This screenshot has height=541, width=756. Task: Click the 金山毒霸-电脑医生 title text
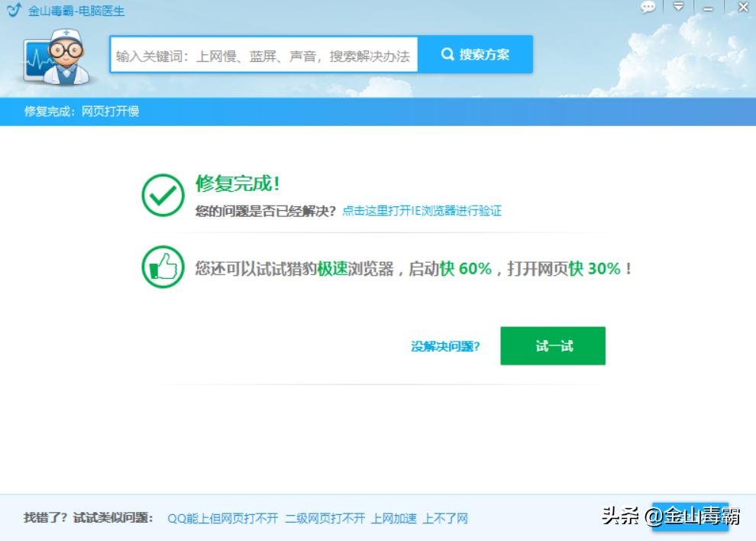[76, 11]
